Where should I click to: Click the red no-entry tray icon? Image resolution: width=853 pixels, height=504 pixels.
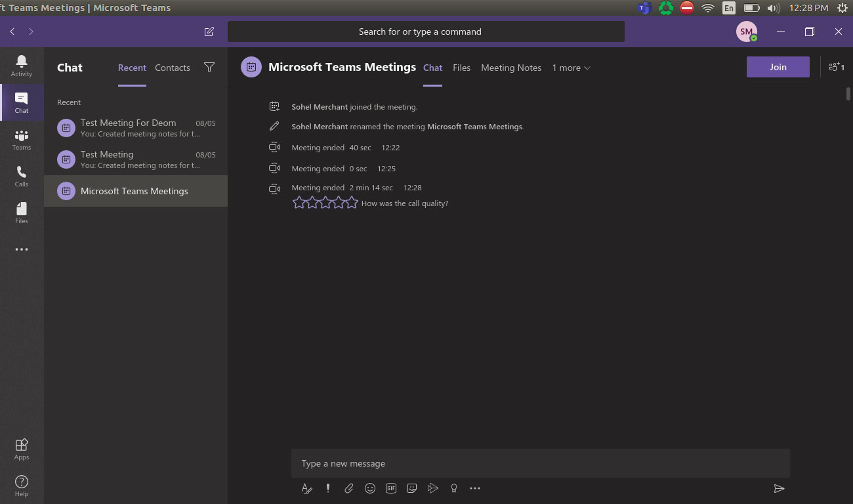687,8
